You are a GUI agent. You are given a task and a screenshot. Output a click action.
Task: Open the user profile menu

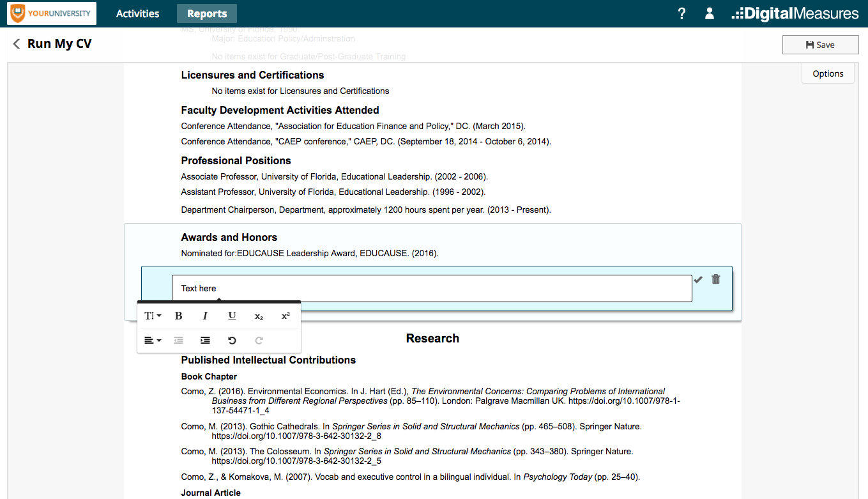click(709, 13)
